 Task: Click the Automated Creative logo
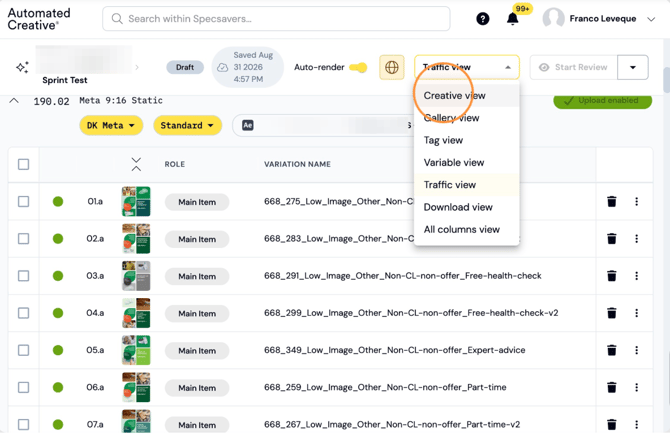click(39, 19)
